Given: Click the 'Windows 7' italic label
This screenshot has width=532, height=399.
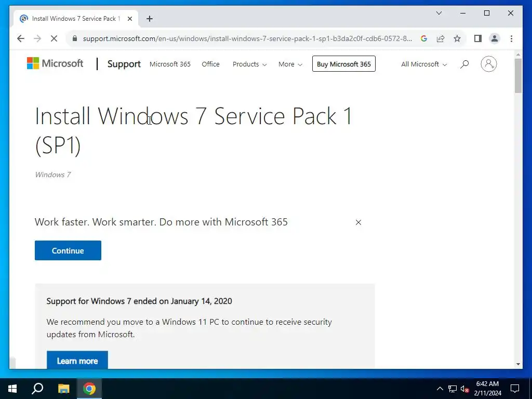Looking at the screenshot, I should pyautogui.click(x=52, y=175).
